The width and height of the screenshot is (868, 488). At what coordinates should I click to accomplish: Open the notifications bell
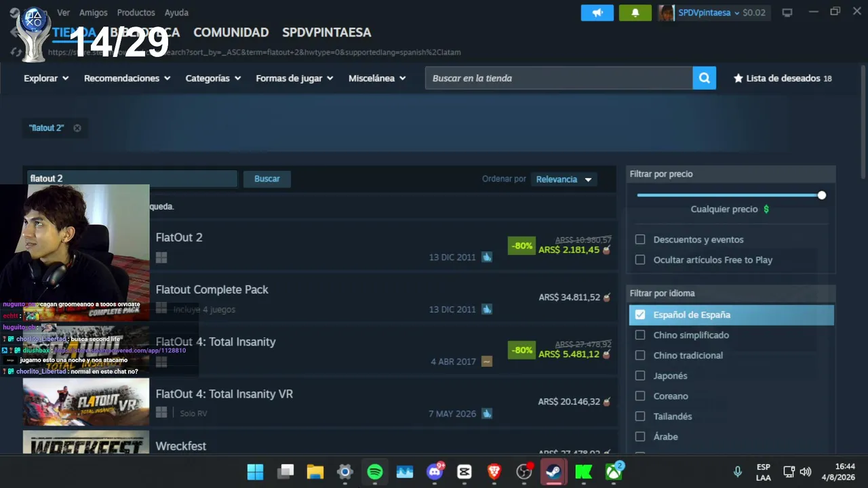click(x=635, y=13)
